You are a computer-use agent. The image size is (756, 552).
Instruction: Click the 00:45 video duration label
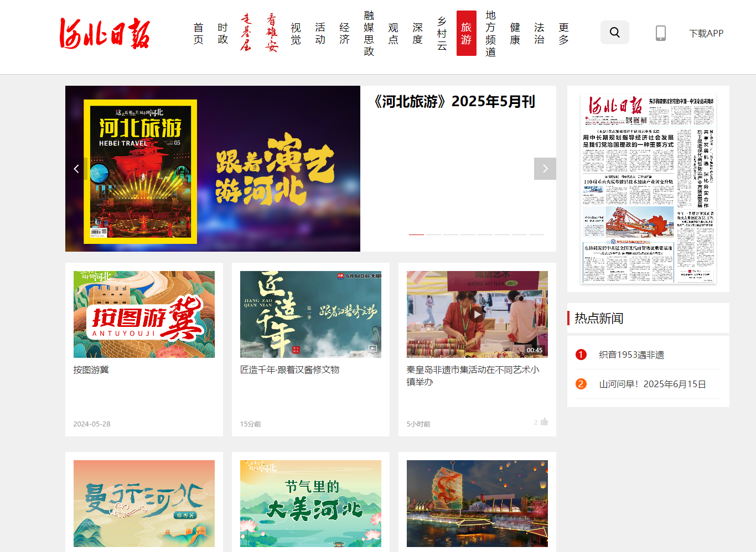pyautogui.click(x=535, y=350)
